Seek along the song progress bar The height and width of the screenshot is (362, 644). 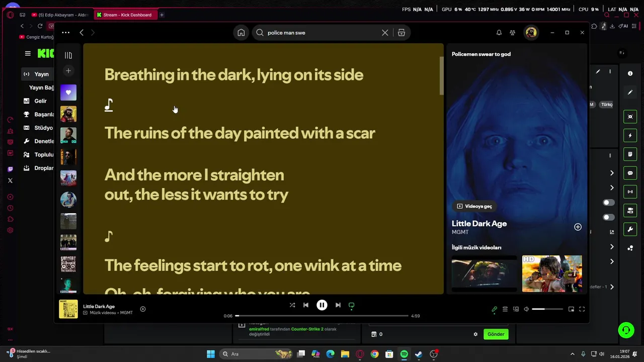[x=321, y=316]
